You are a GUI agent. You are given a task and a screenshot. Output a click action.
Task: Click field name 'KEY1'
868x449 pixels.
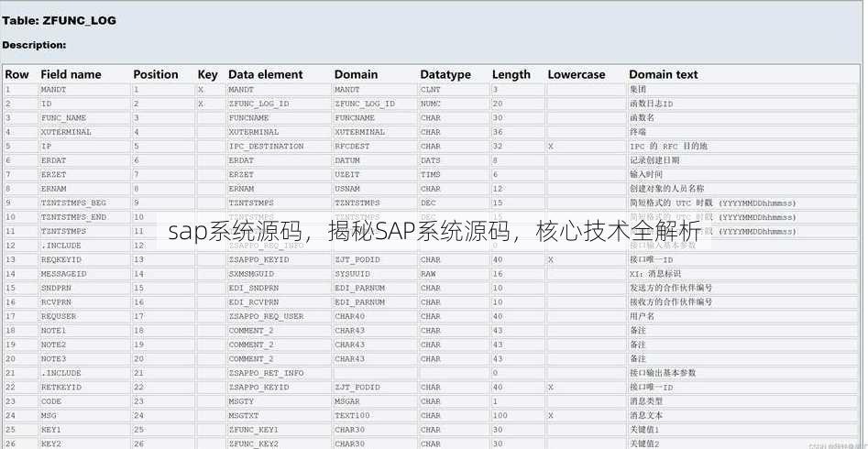[51, 430]
